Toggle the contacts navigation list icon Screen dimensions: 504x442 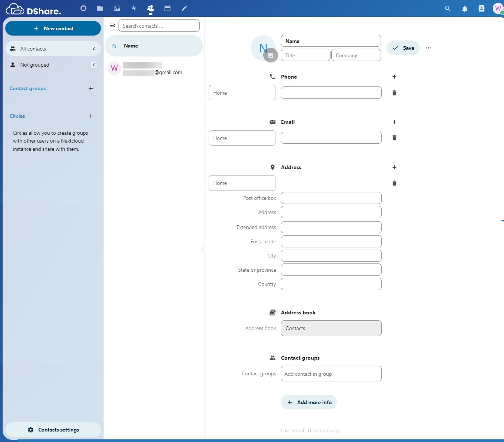[x=112, y=26]
